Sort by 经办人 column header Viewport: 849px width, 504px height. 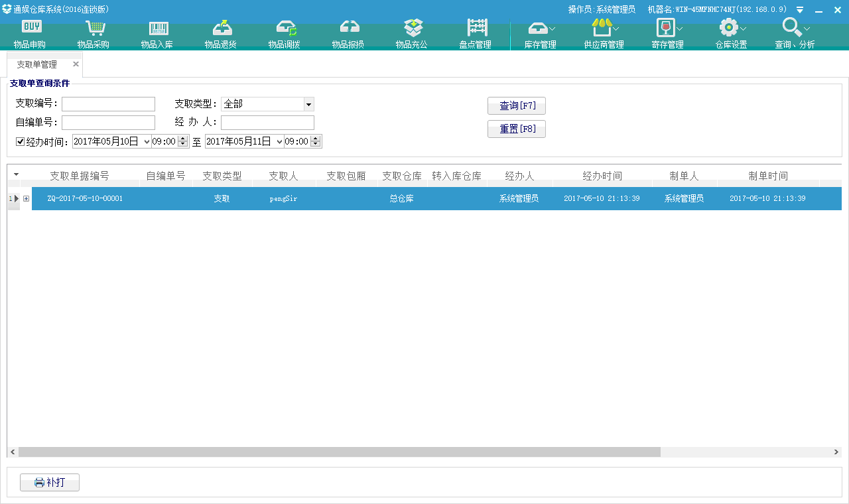519,176
